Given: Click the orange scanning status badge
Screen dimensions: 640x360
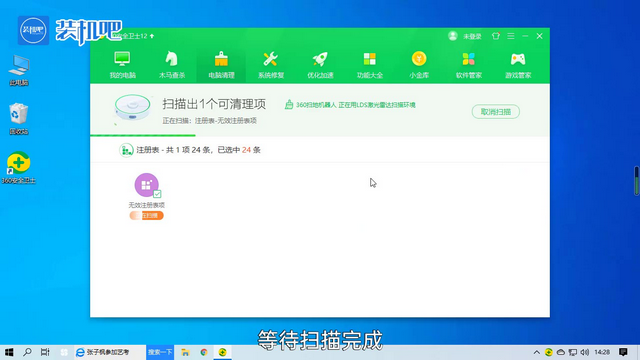Looking at the screenshot, I should 147,216.
